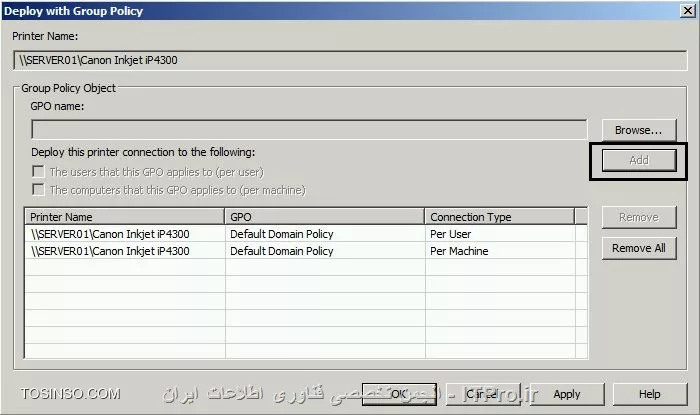Click the Remove All button
Screen dimensions: 700x415
coord(639,248)
